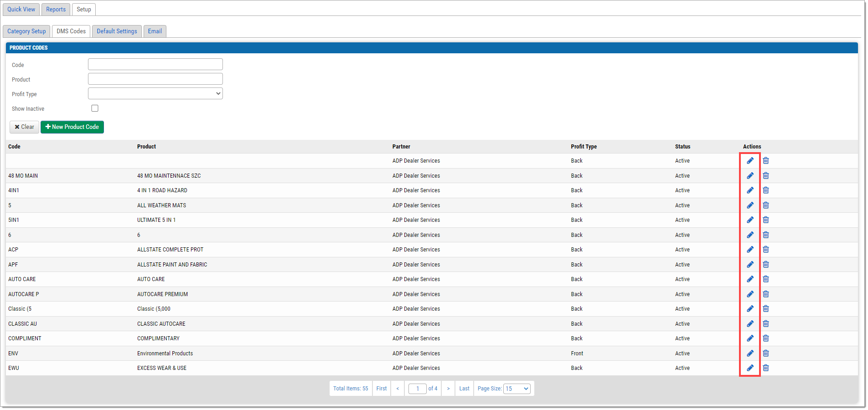Go to the next page arrow

coord(448,389)
